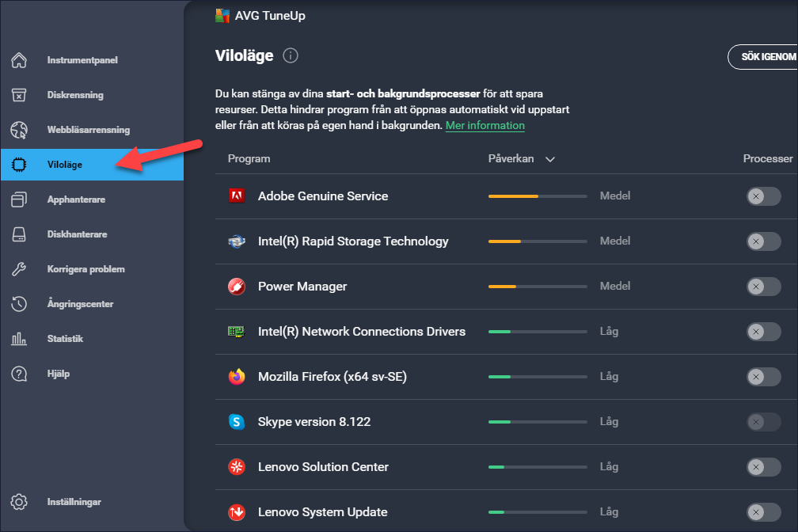Click the Intel Network Connections Drivers icon
This screenshot has width=798, height=532.
(x=237, y=332)
